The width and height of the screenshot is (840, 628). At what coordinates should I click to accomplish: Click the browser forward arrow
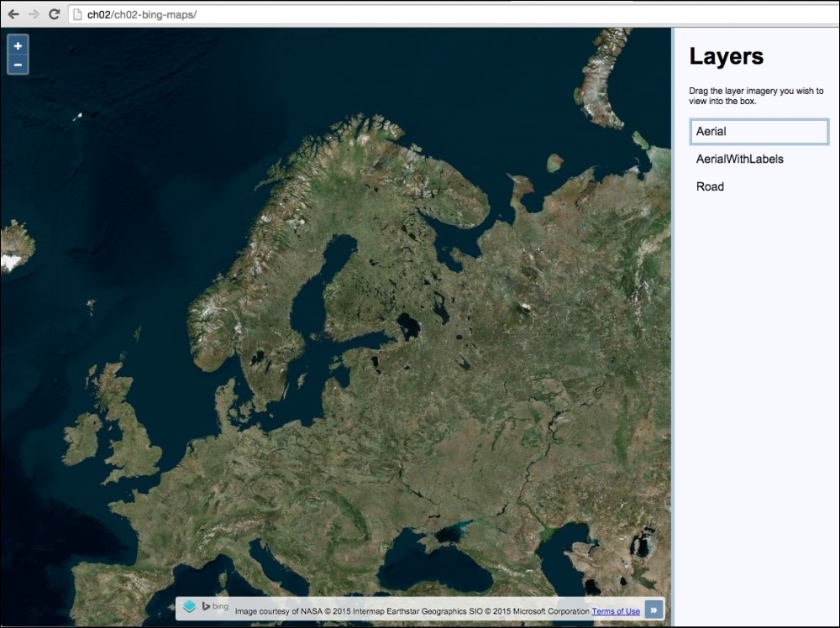pos(33,13)
